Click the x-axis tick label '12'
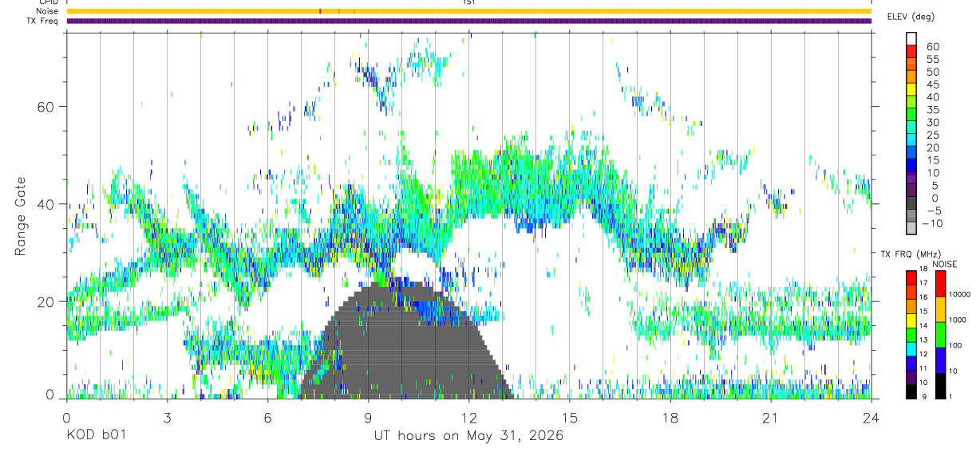This screenshot has height=452, width=980. click(x=468, y=418)
